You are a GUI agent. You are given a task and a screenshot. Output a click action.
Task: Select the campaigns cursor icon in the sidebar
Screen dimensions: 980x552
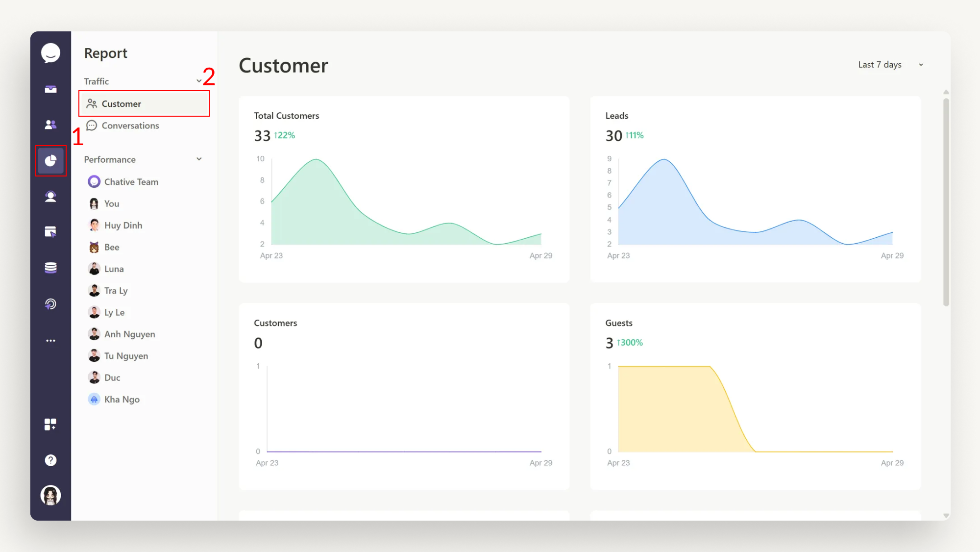[x=51, y=232]
